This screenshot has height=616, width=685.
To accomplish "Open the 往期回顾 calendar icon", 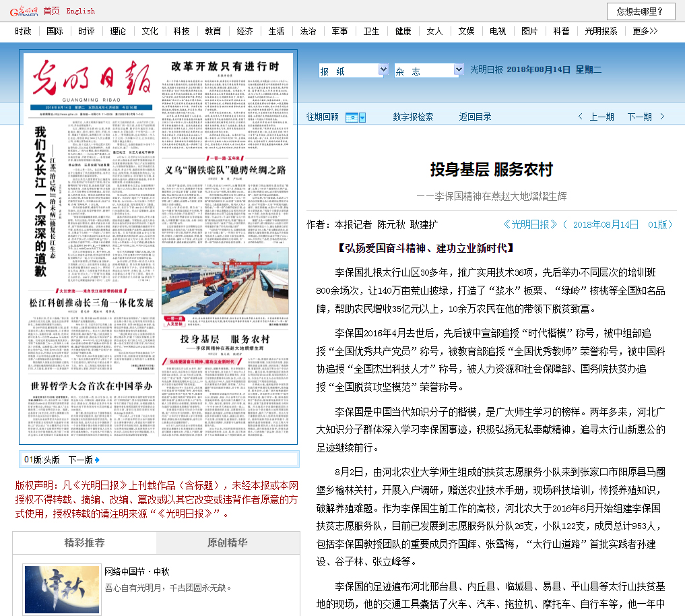I will [351, 117].
